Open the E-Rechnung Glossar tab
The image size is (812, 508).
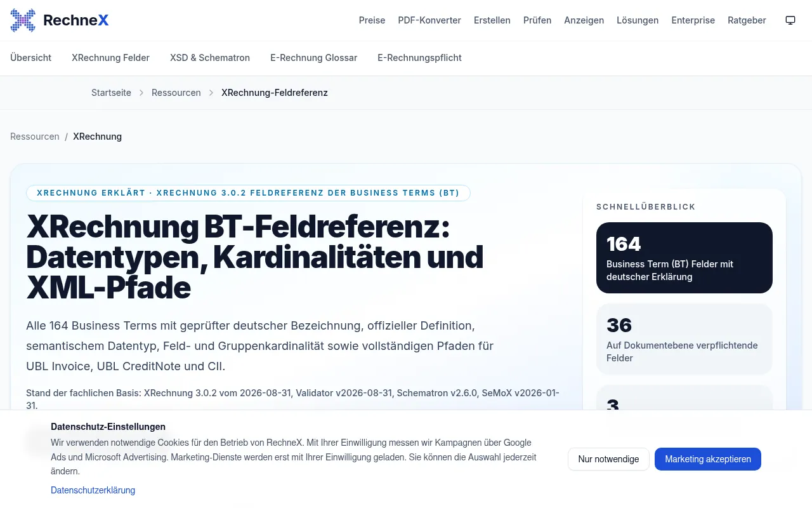point(313,58)
